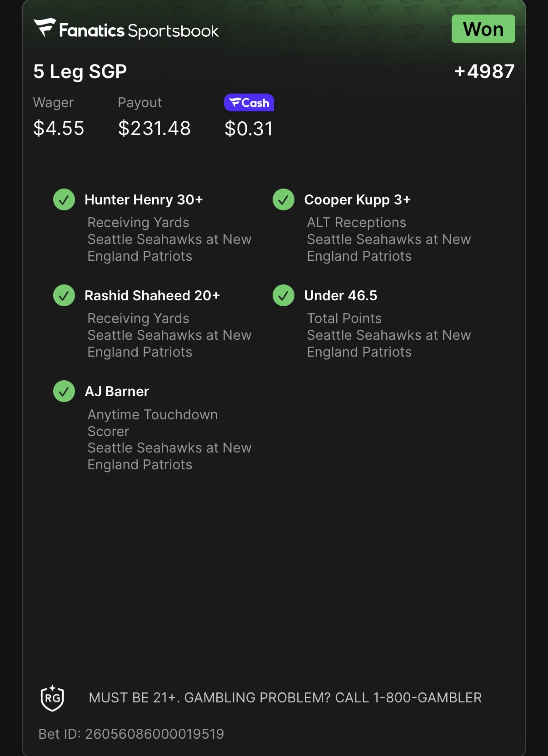Click the Rashid Shaheed 20+ green checkmark

[64, 295]
